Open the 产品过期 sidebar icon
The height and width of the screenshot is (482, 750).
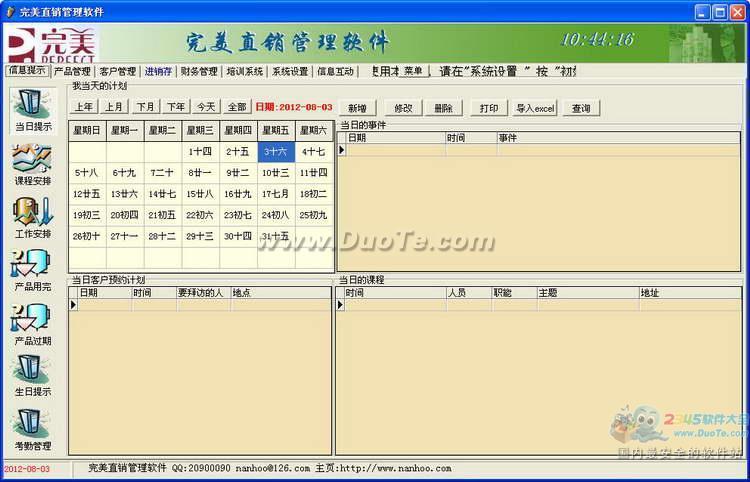33,325
